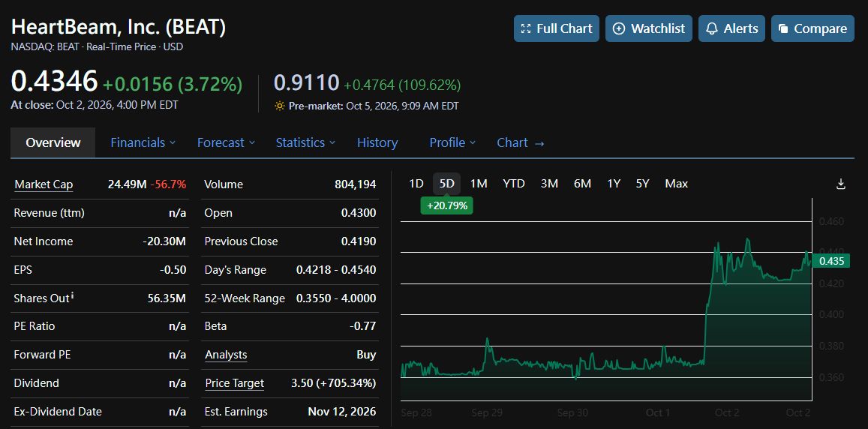The height and width of the screenshot is (429, 868).
Task: Expand the Profile dropdown menu
Action: pyautogui.click(x=452, y=142)
